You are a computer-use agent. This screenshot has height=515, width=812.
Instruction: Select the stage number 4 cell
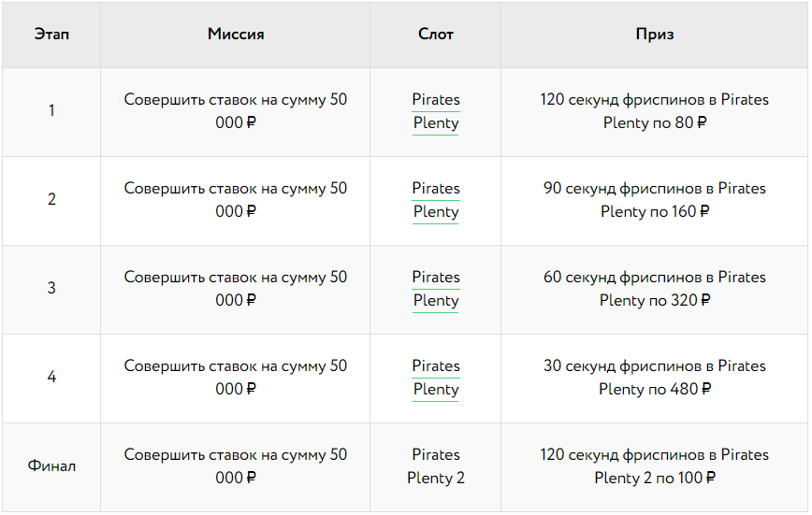pos(51,378)
